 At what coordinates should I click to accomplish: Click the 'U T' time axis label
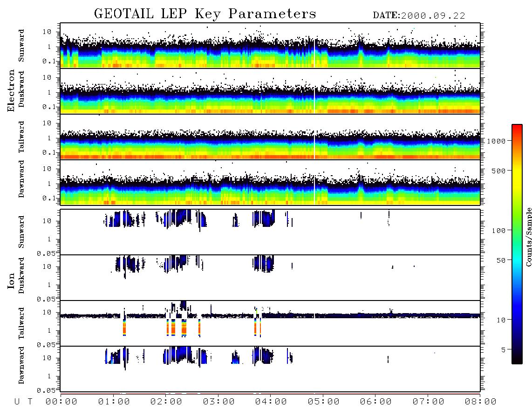click(23, 402)
